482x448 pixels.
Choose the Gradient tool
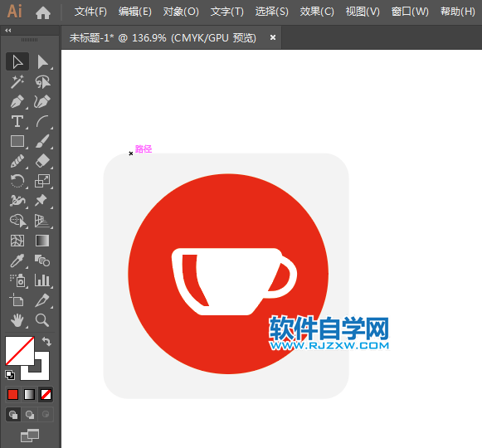42,241
